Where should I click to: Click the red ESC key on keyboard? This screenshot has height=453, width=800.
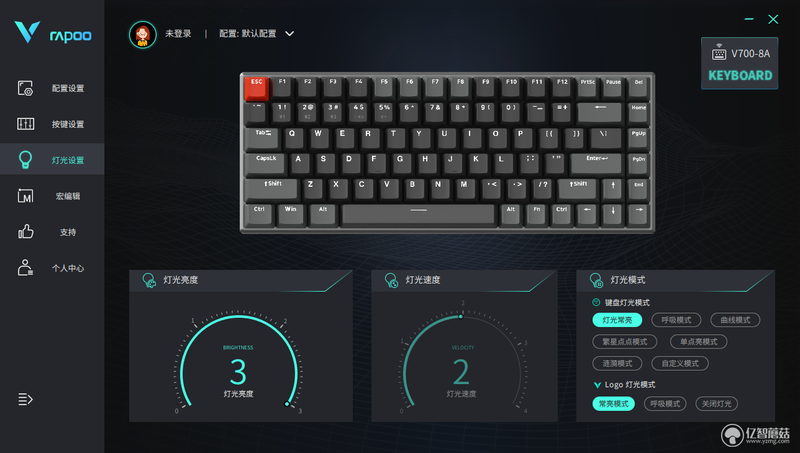pos(256,88)
